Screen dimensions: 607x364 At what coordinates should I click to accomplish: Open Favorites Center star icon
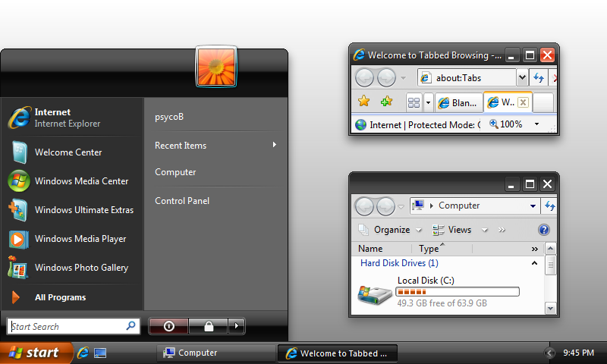click(364, 102)
